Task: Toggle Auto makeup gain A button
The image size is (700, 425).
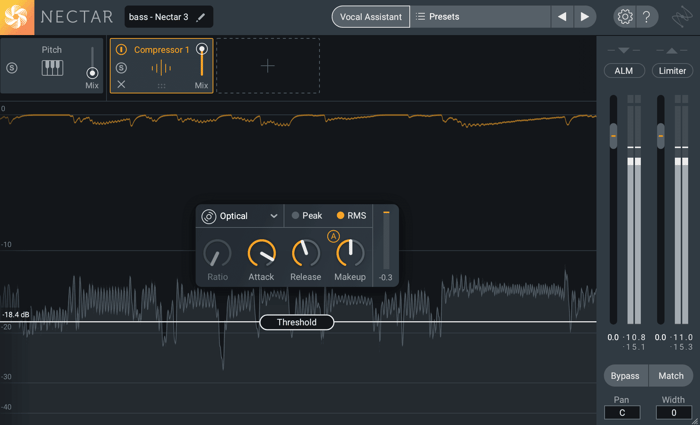Action: coord(333,237)
